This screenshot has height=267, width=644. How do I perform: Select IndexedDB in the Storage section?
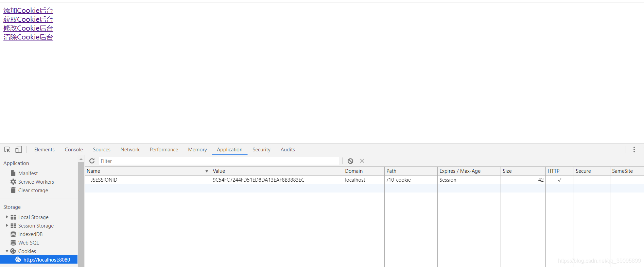(x=30, y=234)
